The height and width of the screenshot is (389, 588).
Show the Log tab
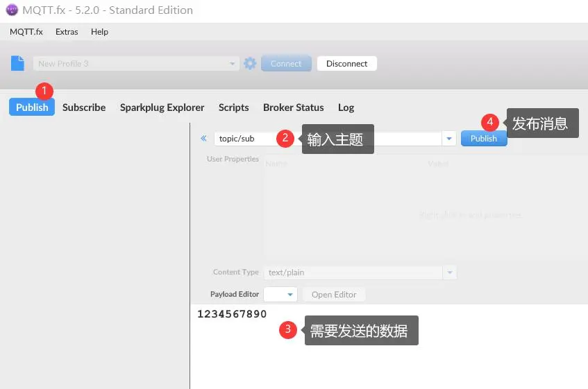pyautogui.click(x=346, y=107)
